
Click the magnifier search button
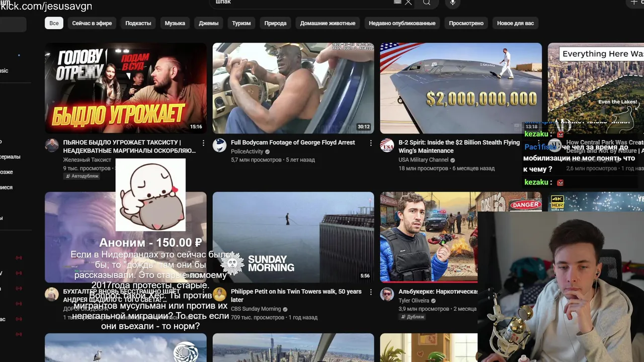[x=427, y=3]
